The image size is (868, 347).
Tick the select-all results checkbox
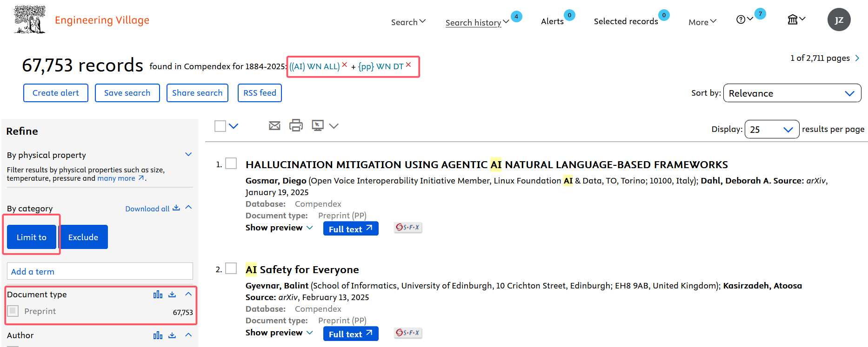coord(220,126)
